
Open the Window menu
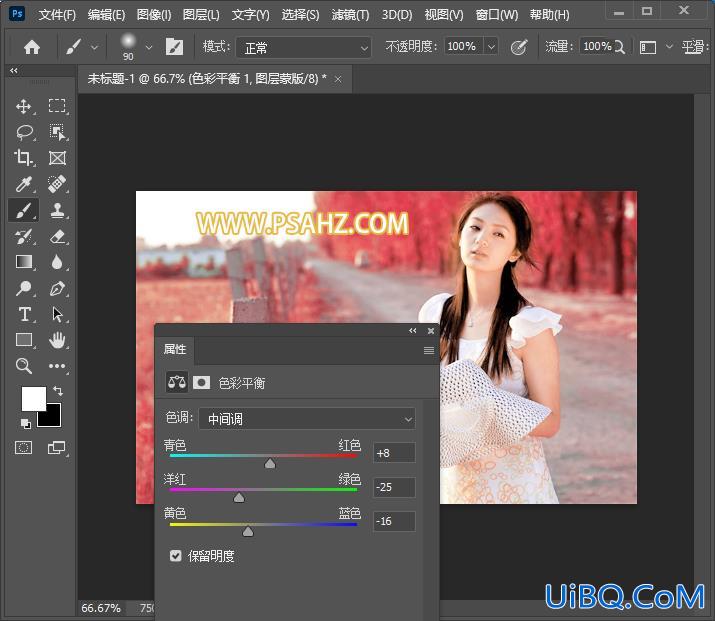[x=497, y=15]
